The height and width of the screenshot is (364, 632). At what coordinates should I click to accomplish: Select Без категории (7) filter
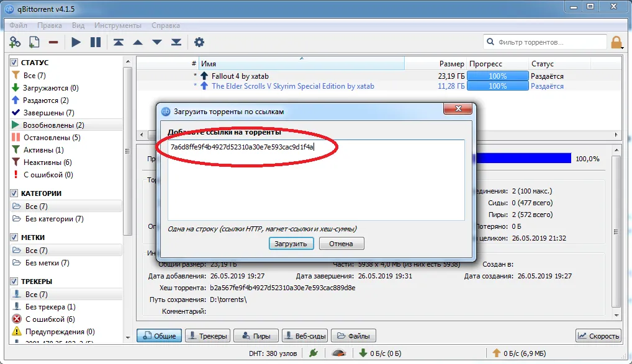point(55,219)
